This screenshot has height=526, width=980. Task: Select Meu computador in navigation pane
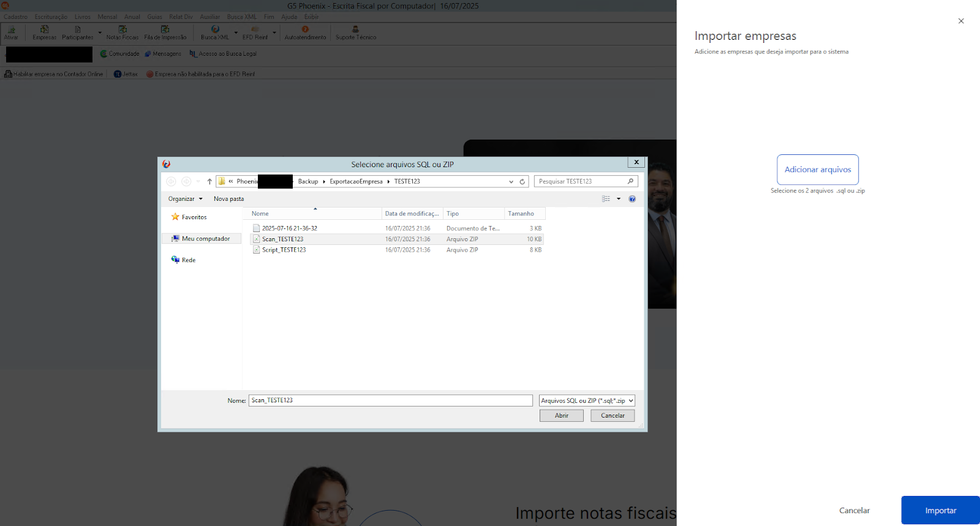(x=202, y=239)
